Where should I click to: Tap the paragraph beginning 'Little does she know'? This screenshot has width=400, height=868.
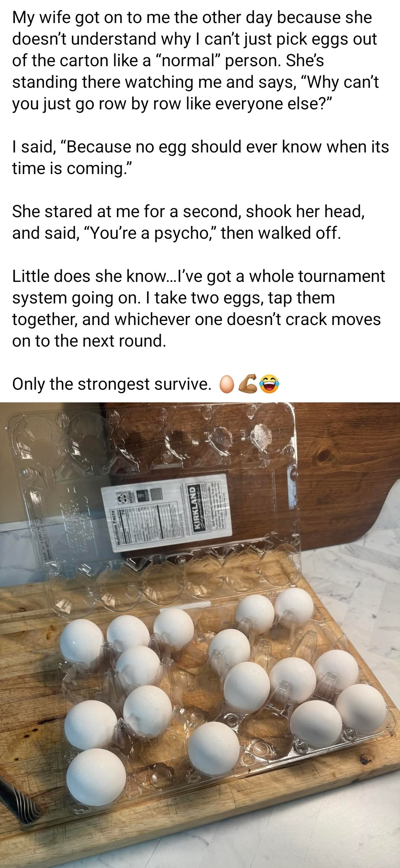click(198, 308)
